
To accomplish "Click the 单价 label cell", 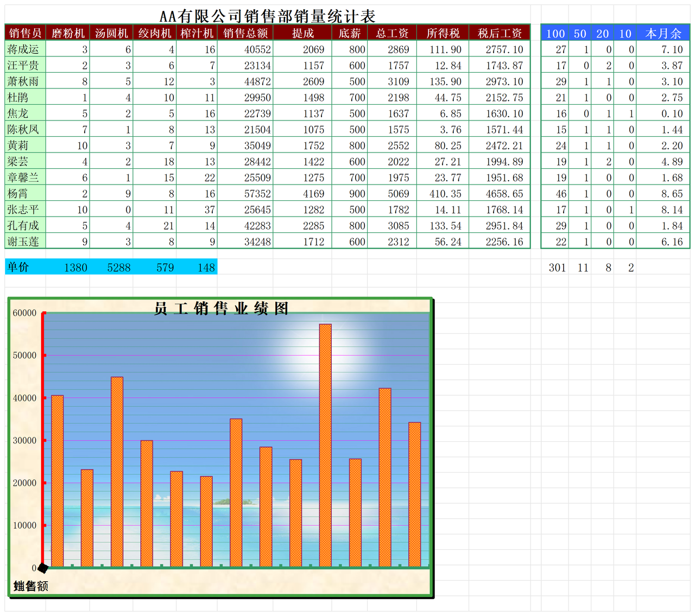I will point(18,267).
